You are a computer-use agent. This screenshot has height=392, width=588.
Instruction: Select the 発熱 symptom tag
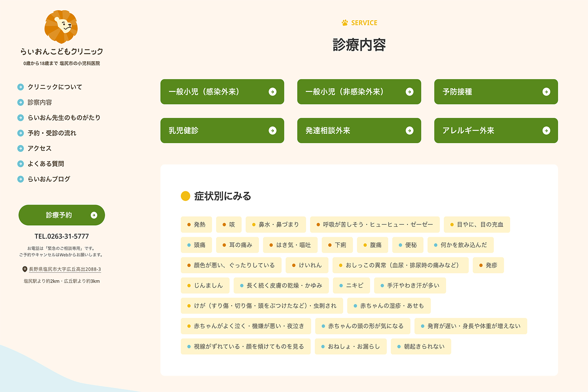[197, 225]
